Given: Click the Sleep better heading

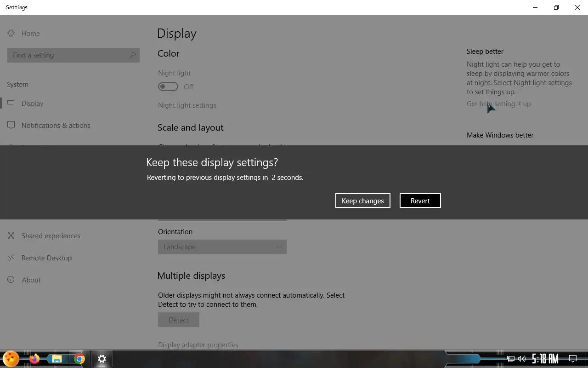Looking at the screenshot, I should [x=485, y=52].
